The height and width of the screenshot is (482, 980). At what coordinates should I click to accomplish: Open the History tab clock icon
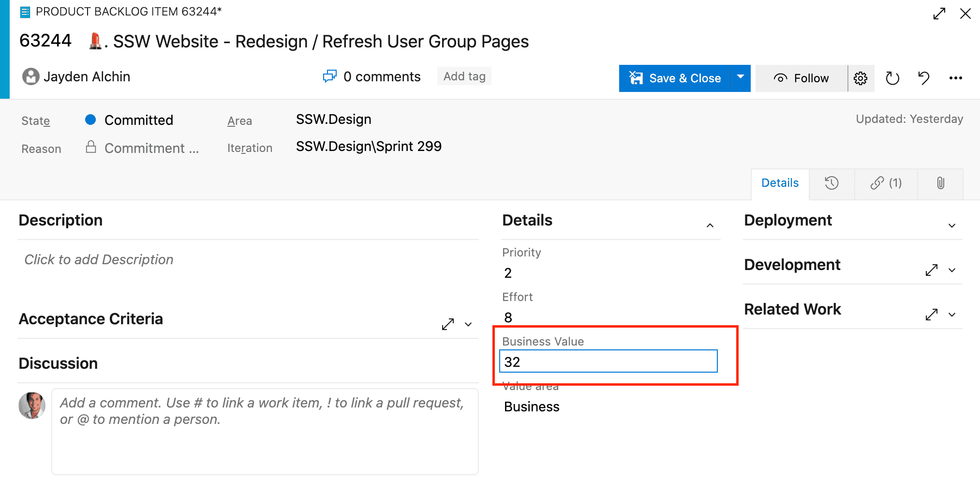pyautogui.click(x=832, y=183)
